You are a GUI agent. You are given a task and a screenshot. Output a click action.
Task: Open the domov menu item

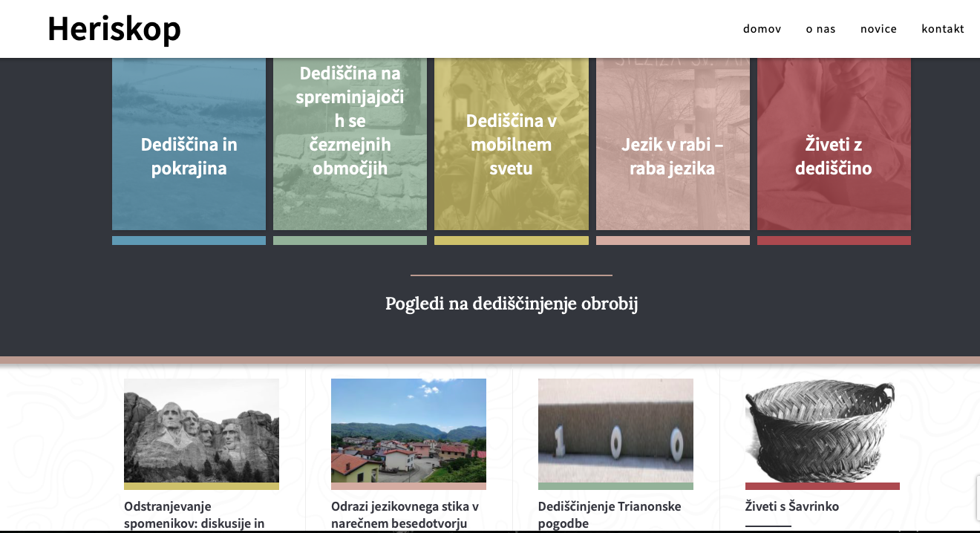[762, 29]
